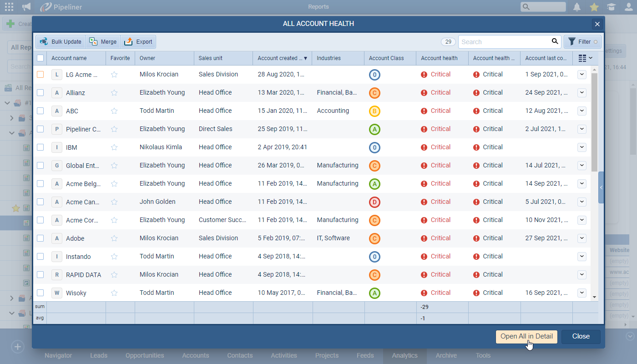The height and width of the screenshot is (364, 637).
Task: Open the column layout chooser dropdown
Action: coord(585,58)
